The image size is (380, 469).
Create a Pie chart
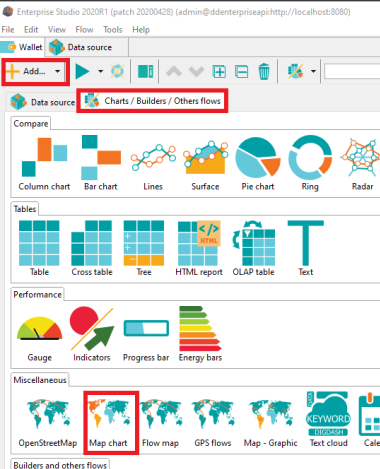pyautogui.click(x=258, y=157)
